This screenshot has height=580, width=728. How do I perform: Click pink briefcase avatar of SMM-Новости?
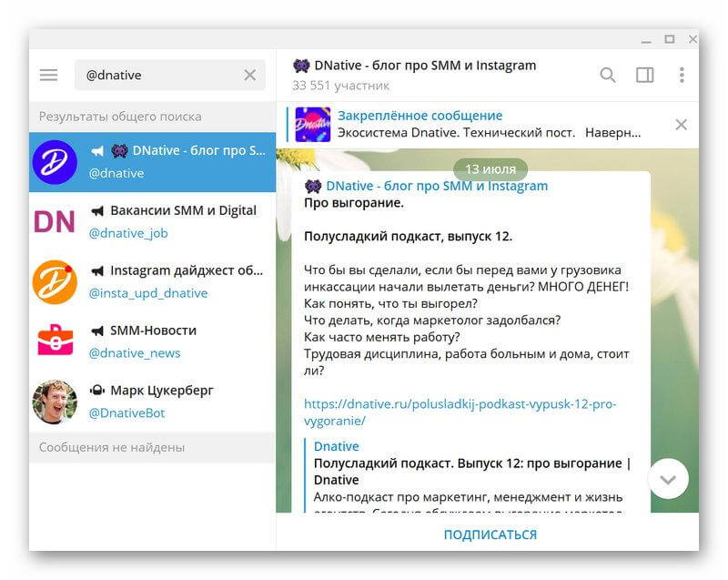(55, 341)
